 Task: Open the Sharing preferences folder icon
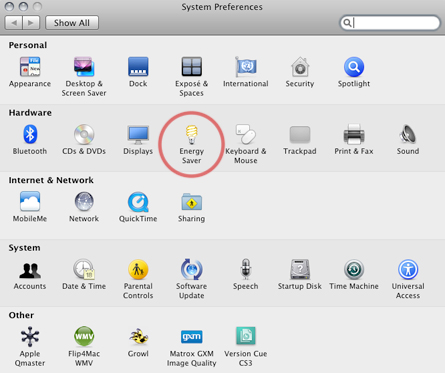(x=191, y=202)
